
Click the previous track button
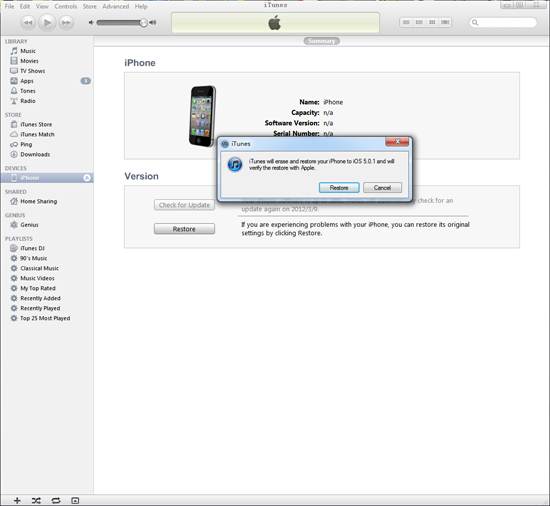pos(28,23)
